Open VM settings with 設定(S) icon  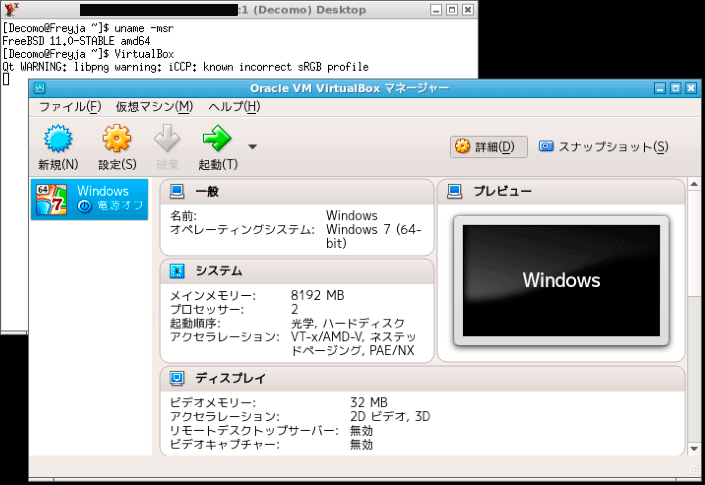(117, 139)
